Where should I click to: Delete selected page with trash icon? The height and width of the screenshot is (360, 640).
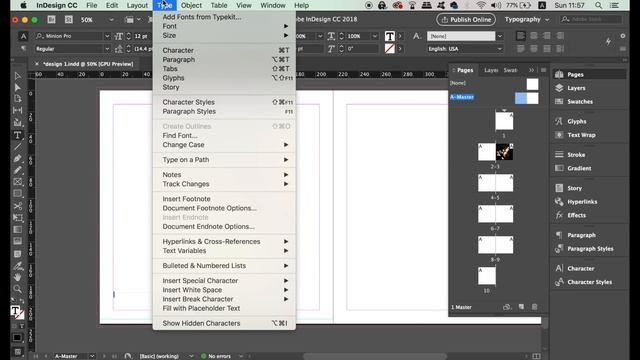pos(534,307)
